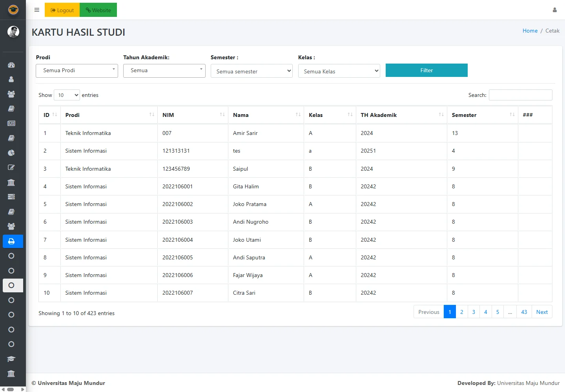Image resolution: width=565 pixels, height=392 pixels.
Task: Click the admin avatar photo in sidebar
Action: [x=13, y=32]
